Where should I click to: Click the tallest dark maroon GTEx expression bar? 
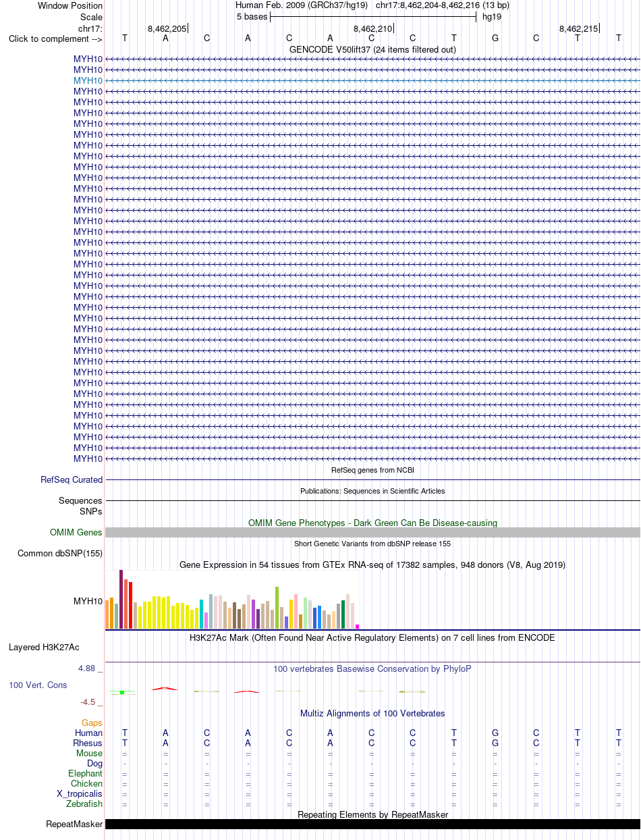(121, 599)
